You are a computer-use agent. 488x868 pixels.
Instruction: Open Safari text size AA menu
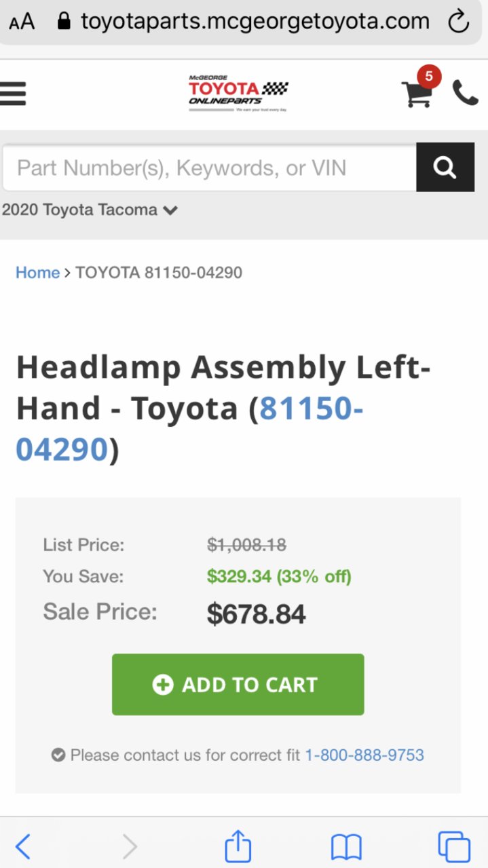click(22, 22)
